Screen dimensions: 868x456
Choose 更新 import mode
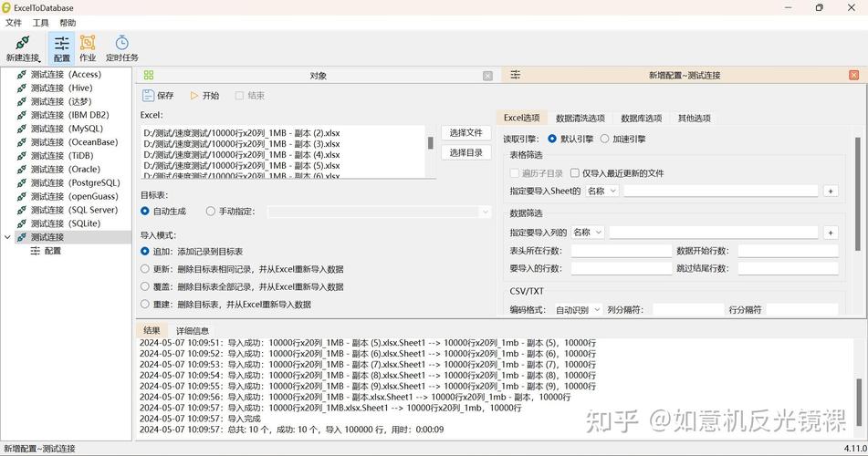[x=145, y=269]
